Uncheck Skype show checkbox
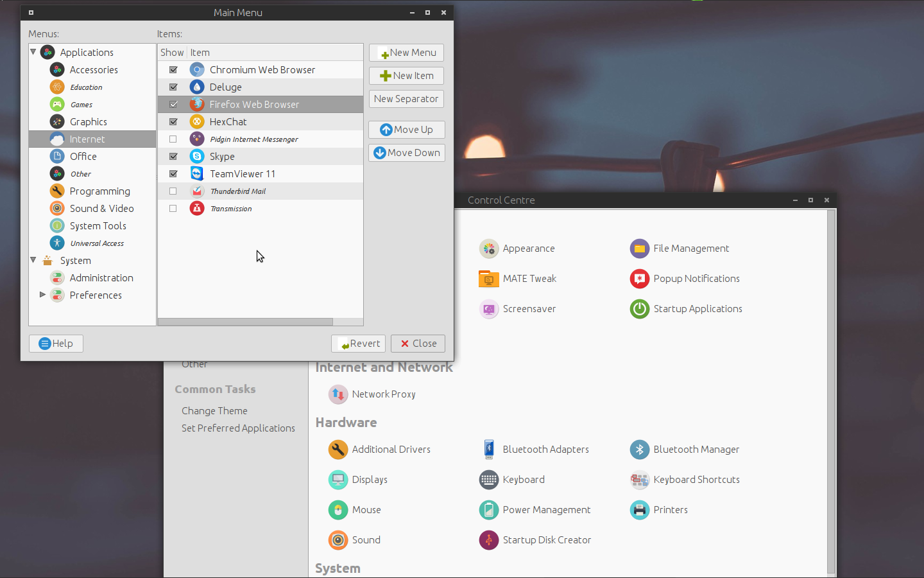Image resolution: width=924 pixels, height=578 pixels. (173, 156)
